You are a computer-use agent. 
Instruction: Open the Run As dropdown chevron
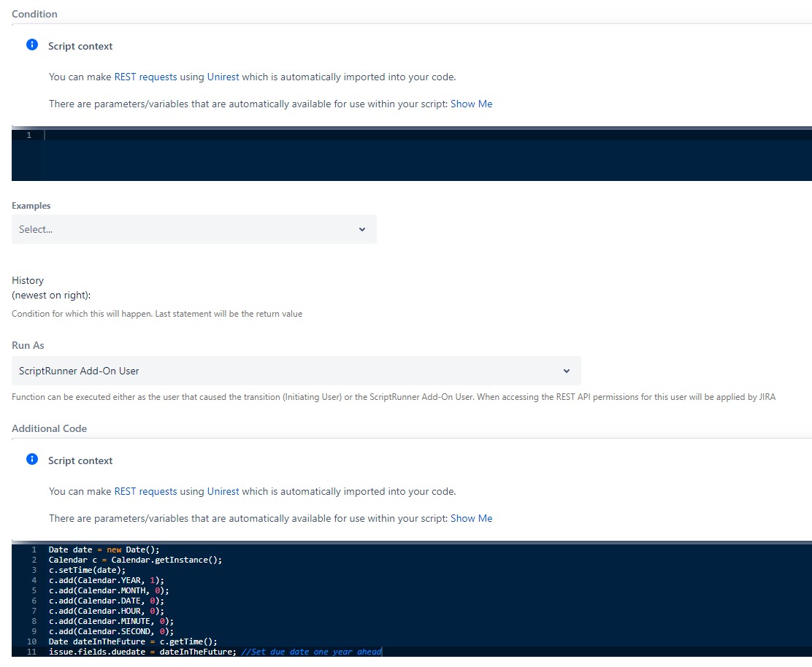567,371
